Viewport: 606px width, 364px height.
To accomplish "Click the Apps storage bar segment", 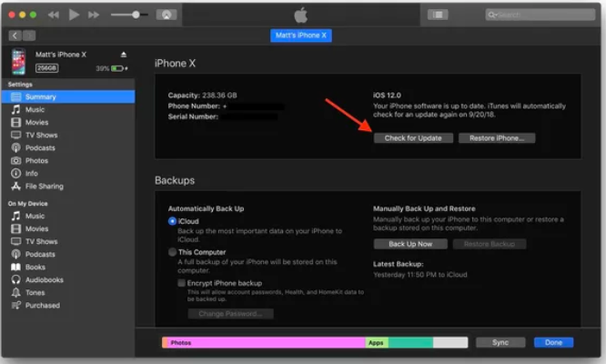I will 377,343.
